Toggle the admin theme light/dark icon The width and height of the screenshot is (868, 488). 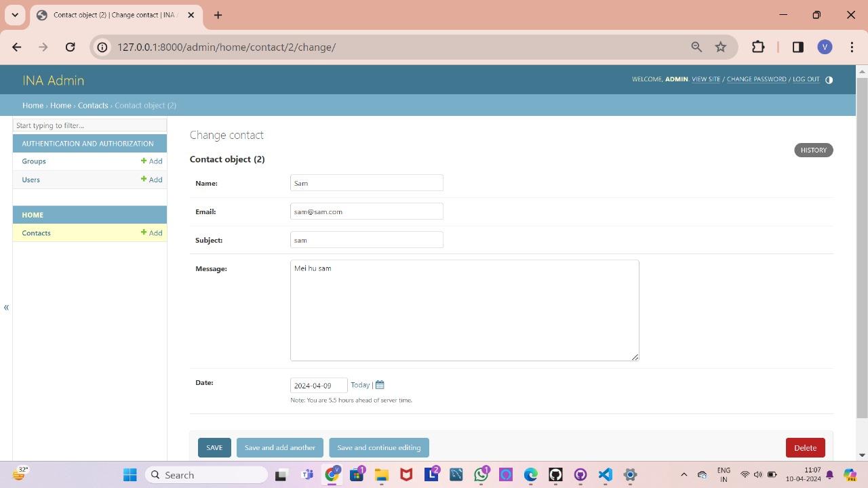tap(829, 79)
